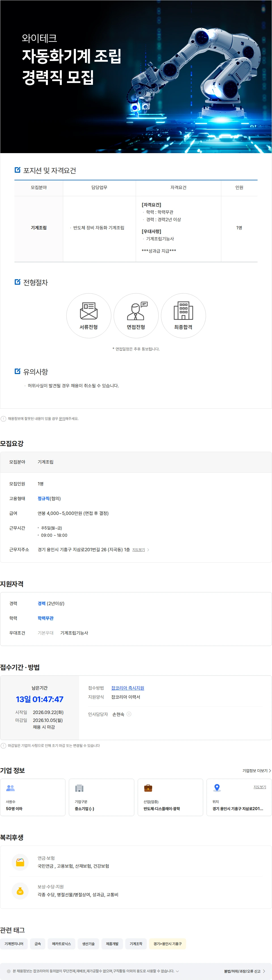Select the 기계조작 tag
This screenshot has height=980, width=272.
(x=136, y=943)
